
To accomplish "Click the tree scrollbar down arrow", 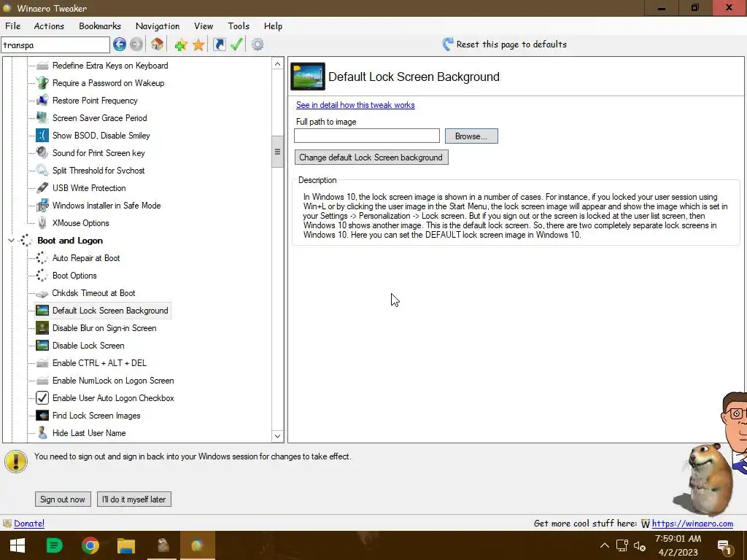I will tap(277, 436).
